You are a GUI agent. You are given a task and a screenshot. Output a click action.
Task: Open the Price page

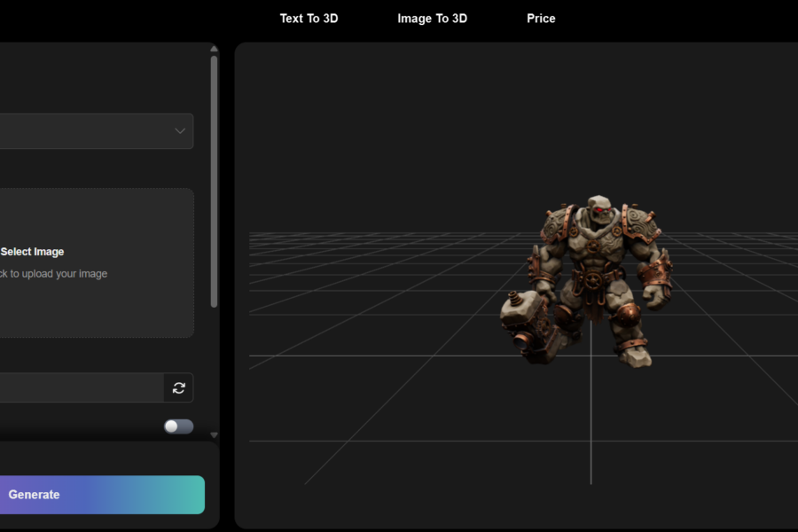541,19
